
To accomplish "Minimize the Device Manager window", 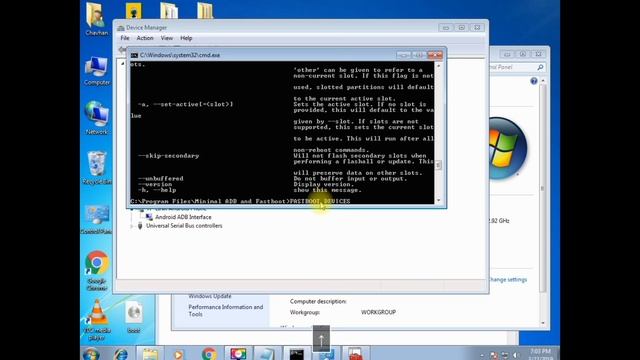I will point(446,28).
